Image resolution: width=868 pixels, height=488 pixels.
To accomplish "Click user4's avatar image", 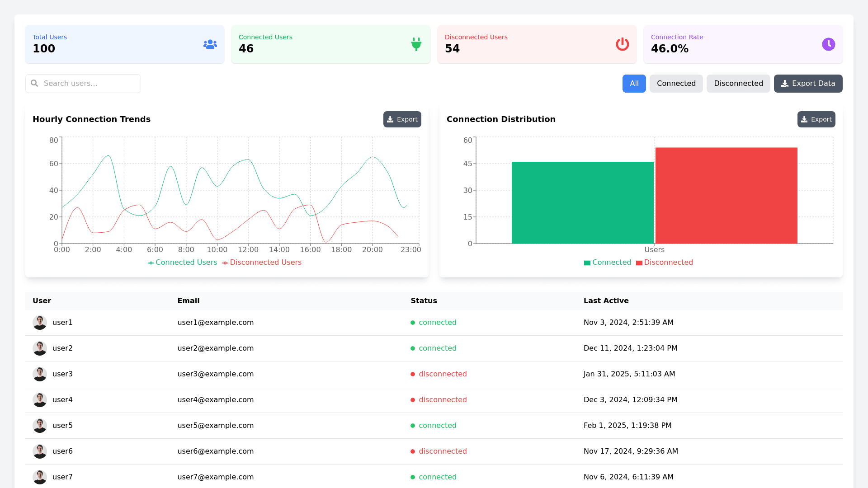I will 40,400.
